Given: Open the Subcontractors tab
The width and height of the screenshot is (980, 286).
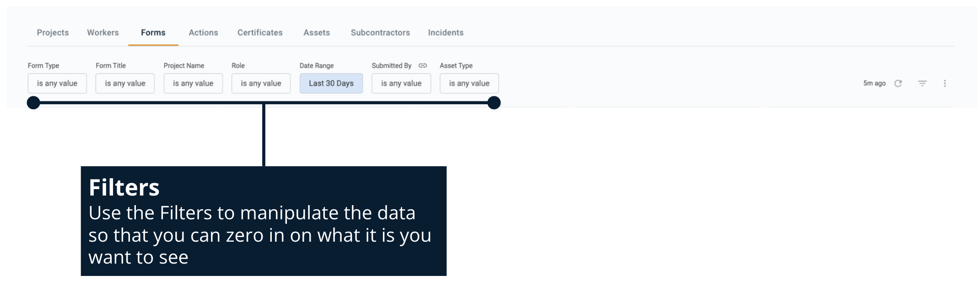Looking at the screenshot, I should click(x=380, y=32).
